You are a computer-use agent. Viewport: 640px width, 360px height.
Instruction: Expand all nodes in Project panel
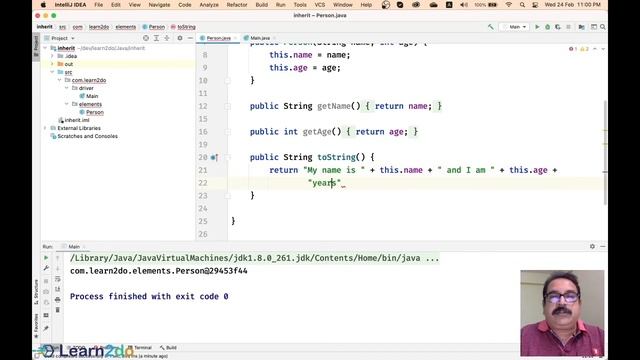tap(156, 38)
